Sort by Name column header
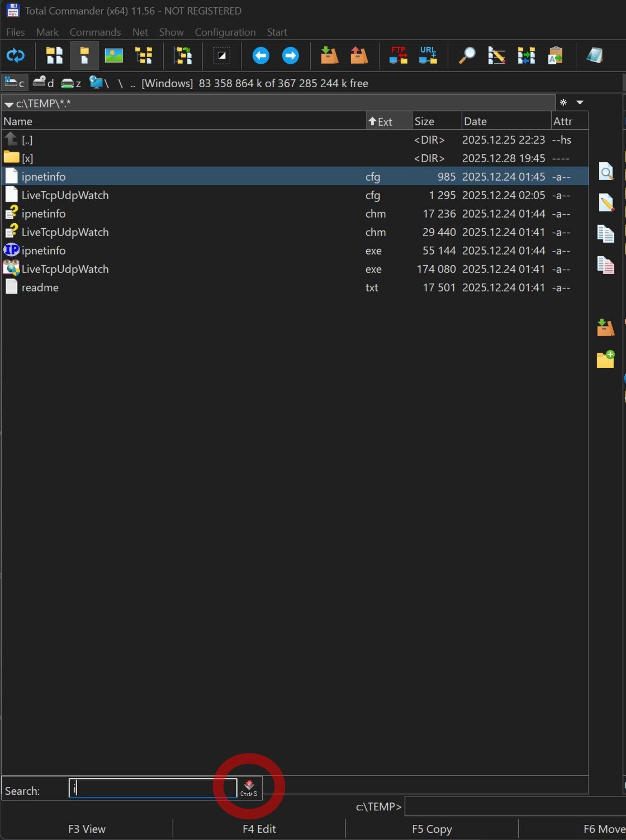626x840 pixels. tap(184, 121)
